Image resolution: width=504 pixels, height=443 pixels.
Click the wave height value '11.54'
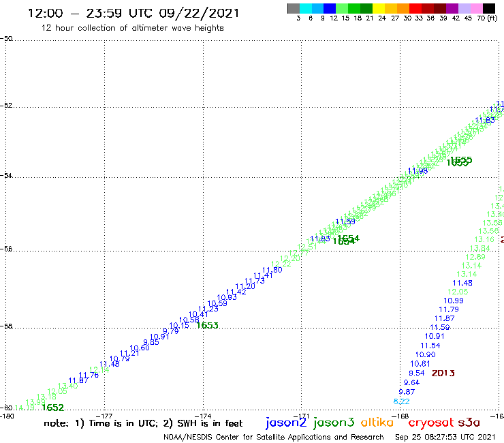(430, 346)
